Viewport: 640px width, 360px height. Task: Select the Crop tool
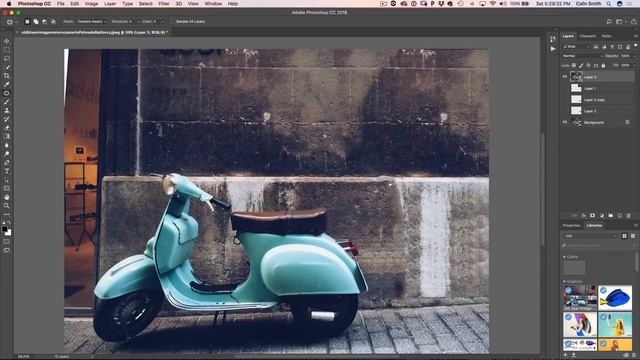[x=7, y=76]
